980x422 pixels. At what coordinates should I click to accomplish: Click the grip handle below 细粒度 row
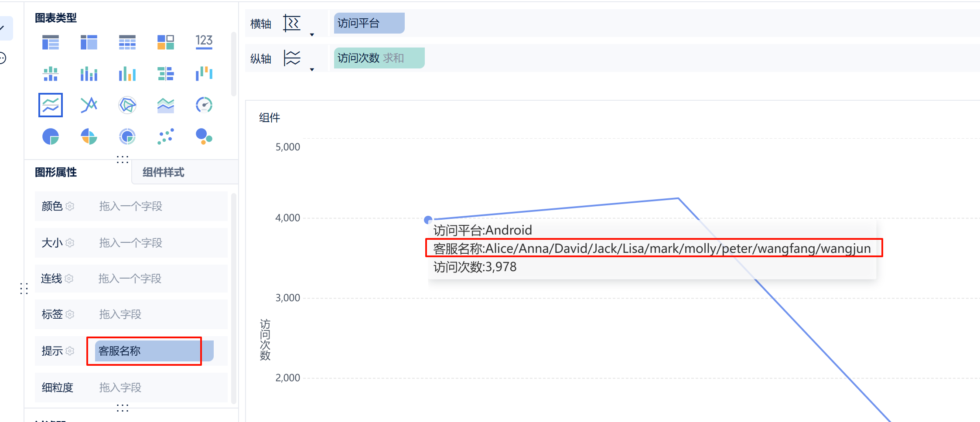[x=123, y=408]
